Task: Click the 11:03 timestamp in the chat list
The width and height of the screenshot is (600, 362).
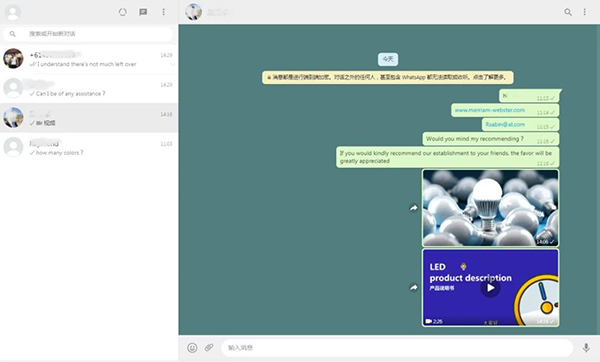Action: point(166,144)
